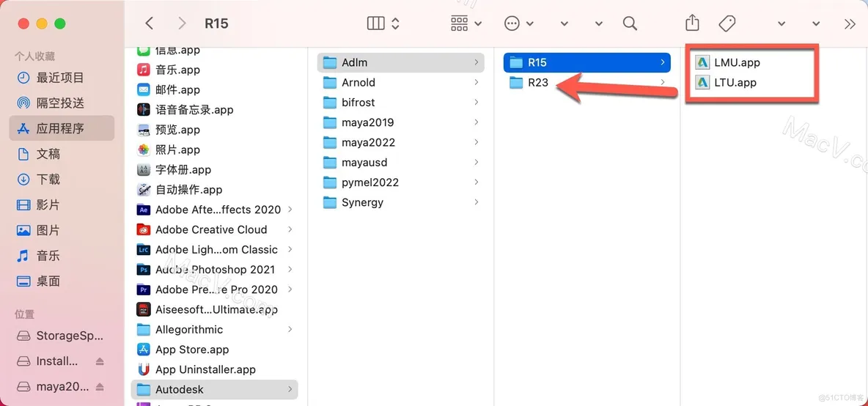Open 下载 in sidebar

(62, 180)
